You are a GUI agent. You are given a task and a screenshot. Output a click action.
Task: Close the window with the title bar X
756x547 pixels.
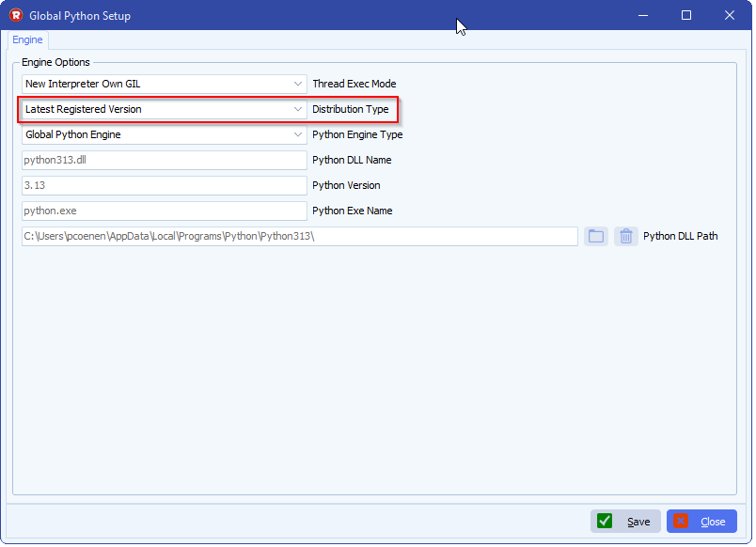730,15
